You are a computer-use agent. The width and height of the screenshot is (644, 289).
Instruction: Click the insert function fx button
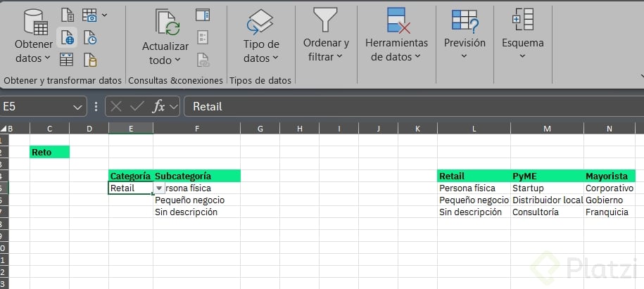click(x=159, y=106)
